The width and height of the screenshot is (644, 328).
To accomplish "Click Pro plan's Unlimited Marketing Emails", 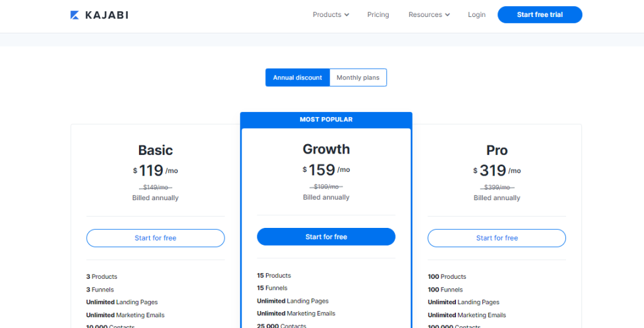I will coord(467,315).
